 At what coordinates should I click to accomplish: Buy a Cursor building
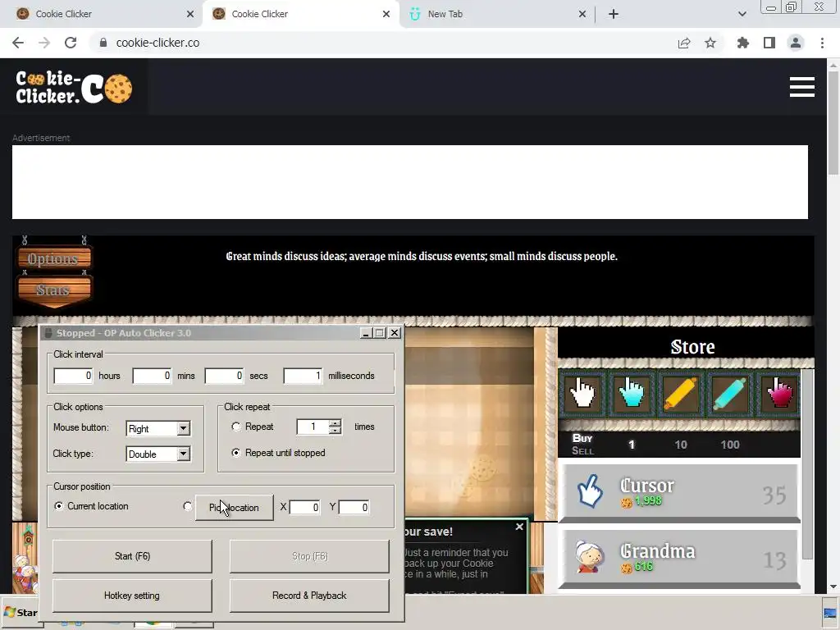coord(678,493)
